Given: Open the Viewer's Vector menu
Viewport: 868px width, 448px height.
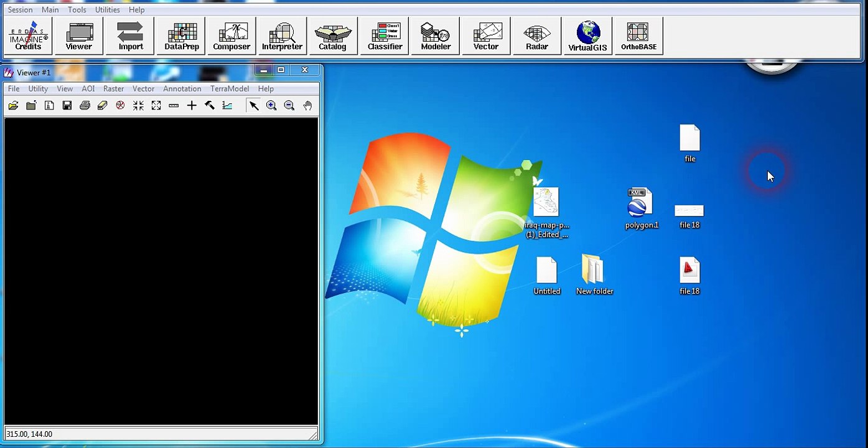Looking at the screenshot, I should pyautogui.click(x=144, y=89).
